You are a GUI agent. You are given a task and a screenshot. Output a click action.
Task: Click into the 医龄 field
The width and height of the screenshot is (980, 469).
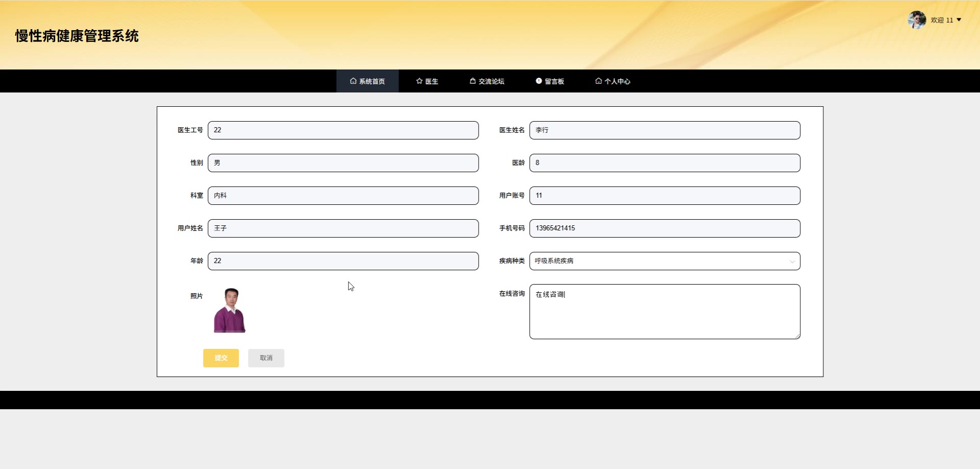(665, 163)
